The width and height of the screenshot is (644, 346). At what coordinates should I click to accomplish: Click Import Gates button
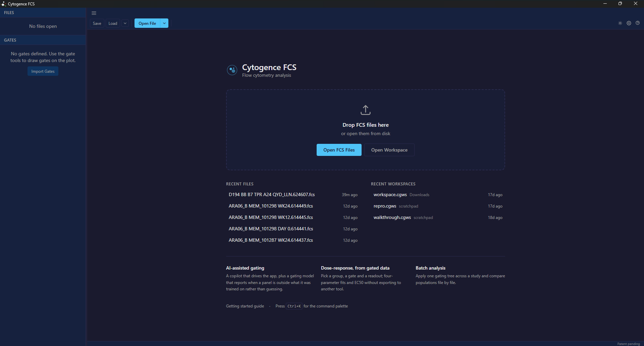[x=43, y=71]
